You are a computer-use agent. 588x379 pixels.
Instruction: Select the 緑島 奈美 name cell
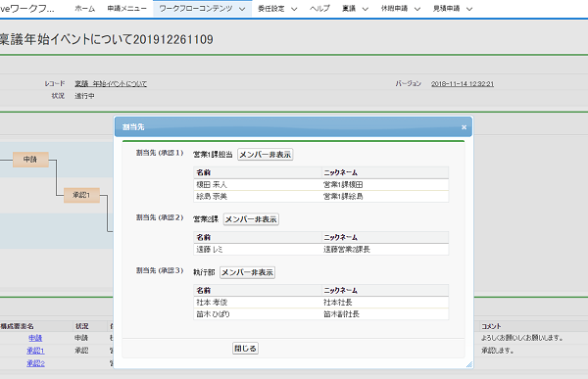pos(258,197)
